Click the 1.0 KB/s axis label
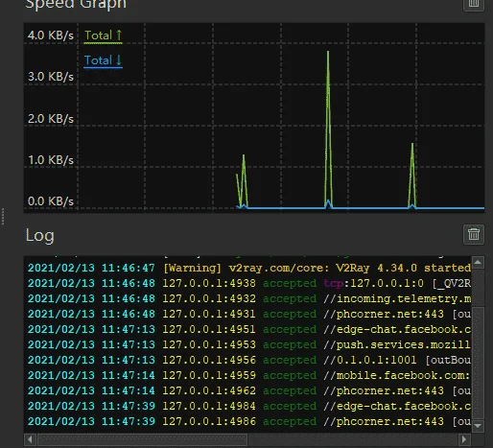This screenshot has height=448, width=493. pyautogui.click(x=51, y=160)
